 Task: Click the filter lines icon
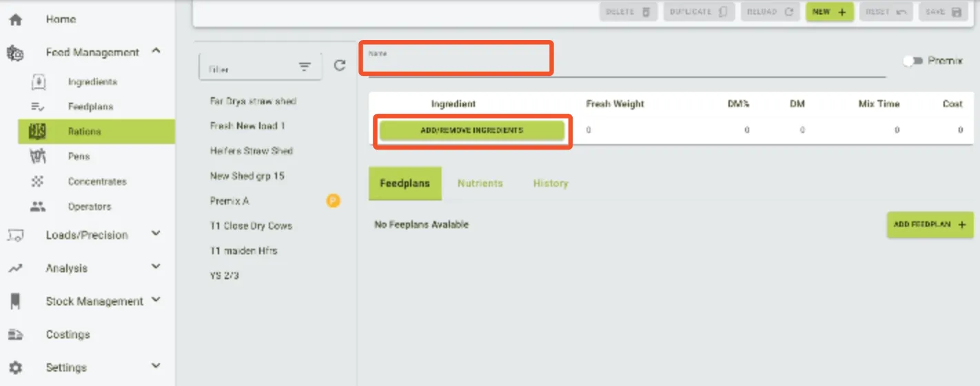pyautogui.click(x=305, y=67)
